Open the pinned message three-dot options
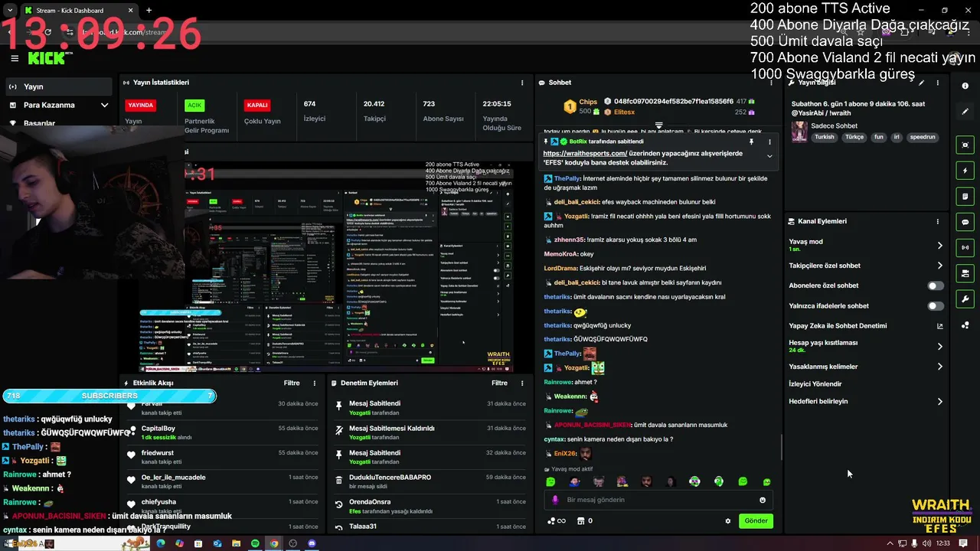 coord(769,142)
